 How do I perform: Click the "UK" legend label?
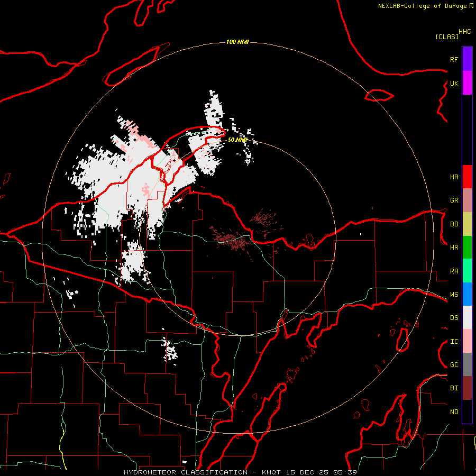454,83
